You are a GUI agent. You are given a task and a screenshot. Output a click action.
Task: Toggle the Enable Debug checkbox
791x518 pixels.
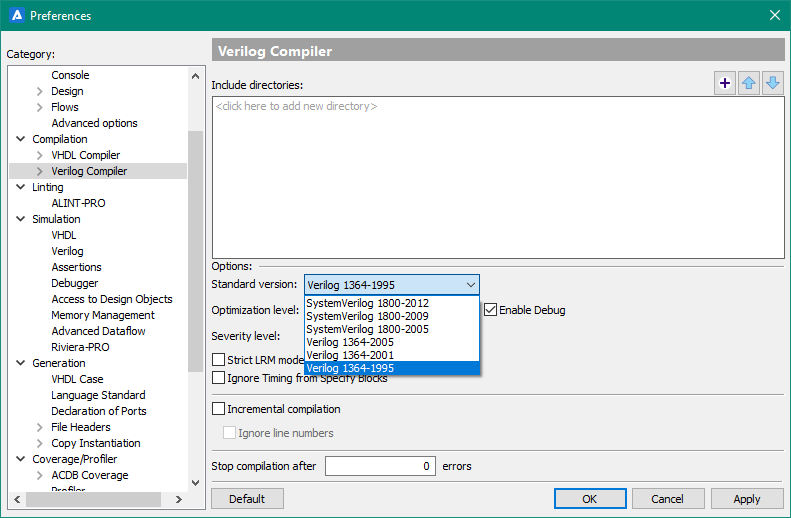491,310
